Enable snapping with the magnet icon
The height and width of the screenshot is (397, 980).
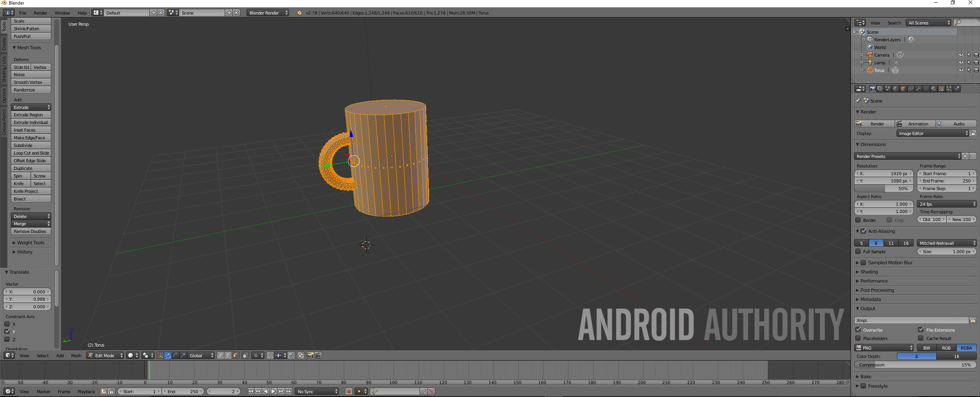click(x=270, y=356)
